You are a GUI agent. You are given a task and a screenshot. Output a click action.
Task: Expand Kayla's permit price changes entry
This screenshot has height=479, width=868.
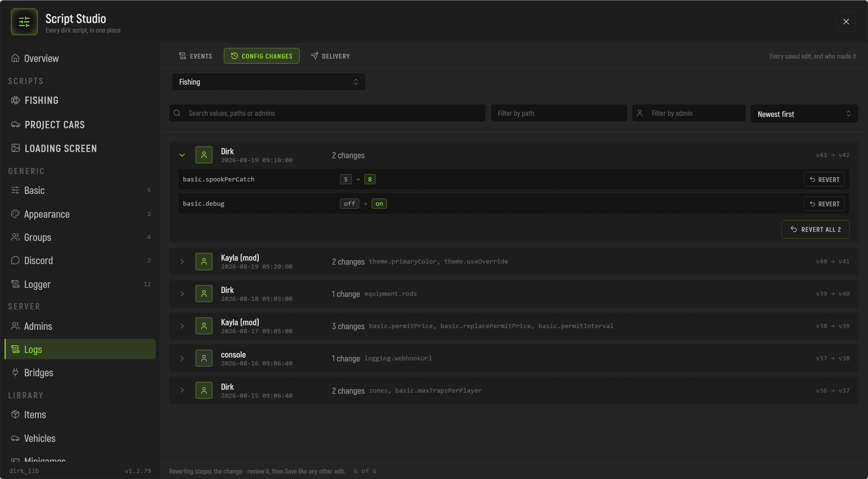click(182, 326)
